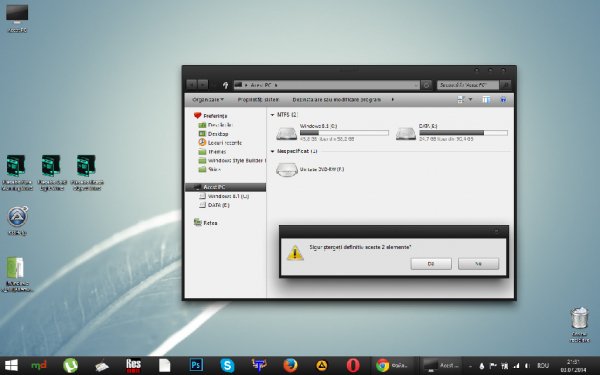This screenshot has height=375, width=600.
Task: Launch Photoshop from the taskbar
Action: tap(196, 365)
